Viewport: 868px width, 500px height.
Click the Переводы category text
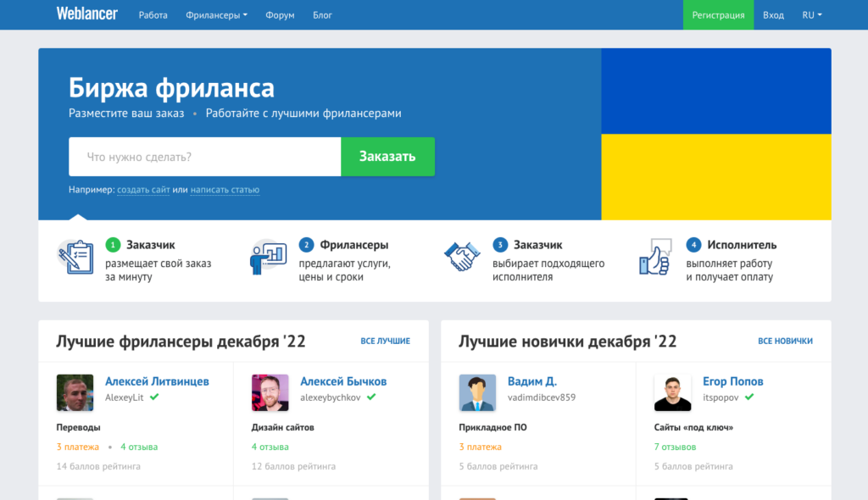(78, 427)
